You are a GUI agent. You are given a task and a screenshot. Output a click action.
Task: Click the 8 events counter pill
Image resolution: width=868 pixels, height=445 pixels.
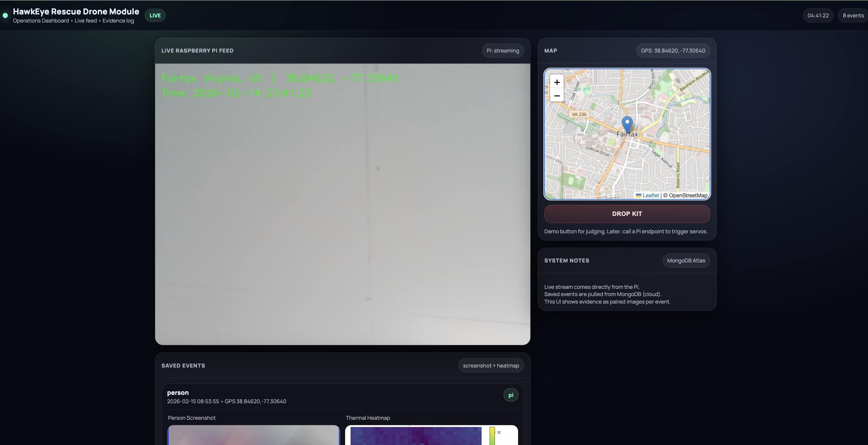pyautogui.click(x=853, y=16)
